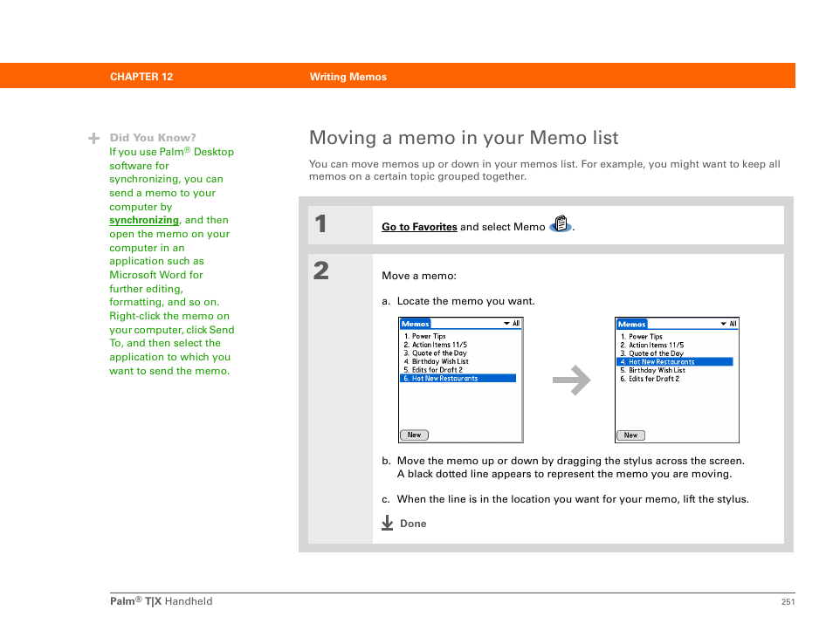The height and width of the screenshot is (644, 833).
Task: Click the plus icon beside 'Did You Know?'
Action: tap(94, 138)
